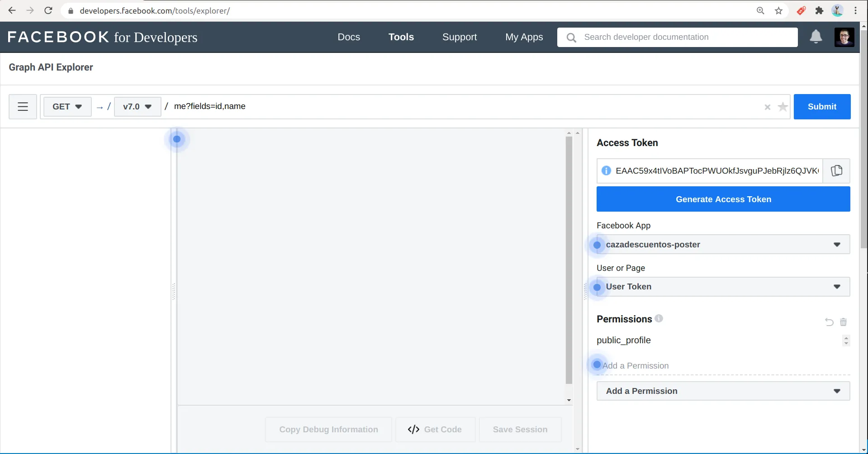This screenshot has height=454, width=868.
Task: Click the page vertical scrollbar thumb
Action: coord(863,139)
